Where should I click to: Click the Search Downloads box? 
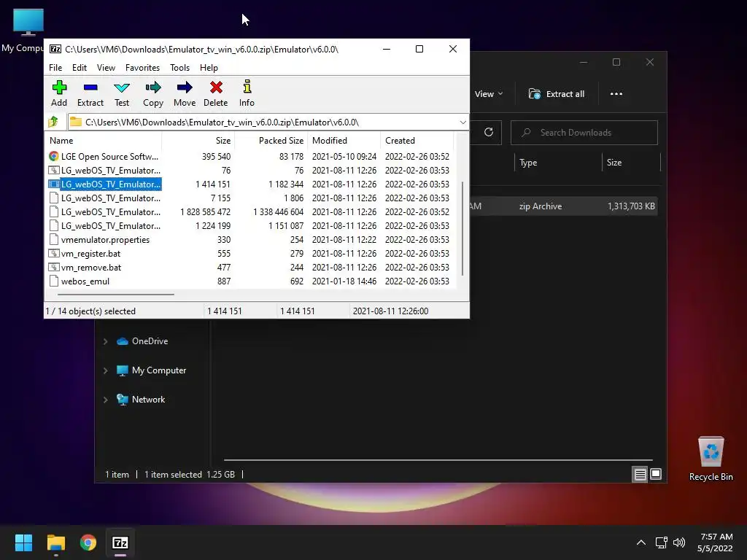(x=584, y=133)
